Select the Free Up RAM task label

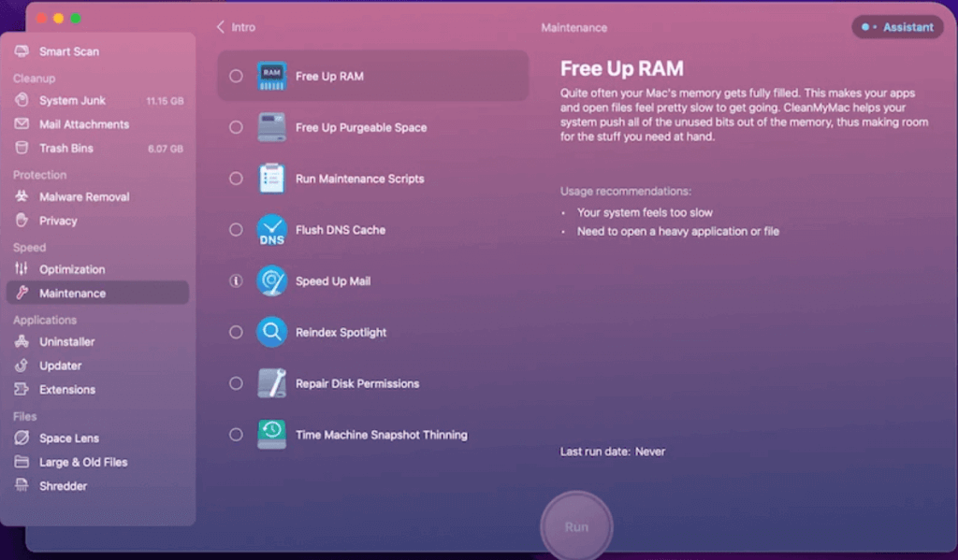point(329,76)
